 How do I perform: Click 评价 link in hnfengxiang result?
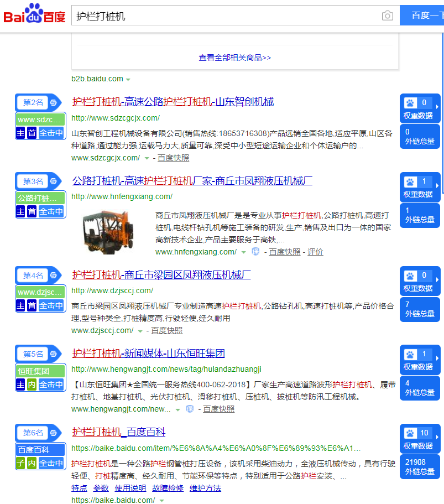coord(315,252)
